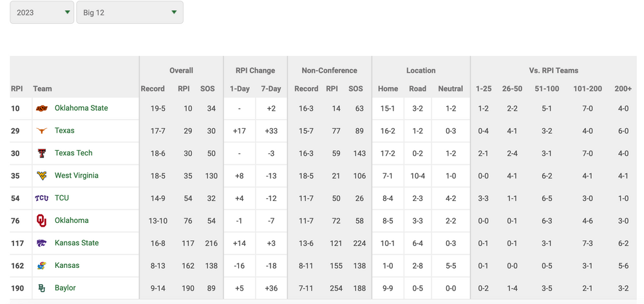Screen dimensions: 644x304
Task: Open the Oklahoma State team link
Action: [81, 108]
